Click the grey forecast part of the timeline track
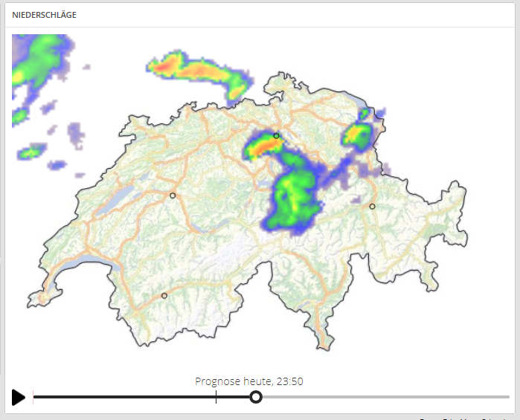The height and width of the screenshot is (420, 520). (385, 397)
